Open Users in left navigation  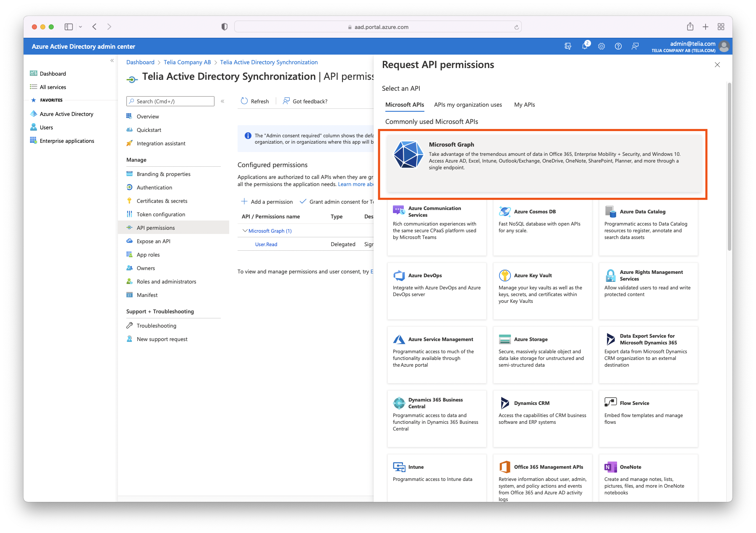(46, 127)
